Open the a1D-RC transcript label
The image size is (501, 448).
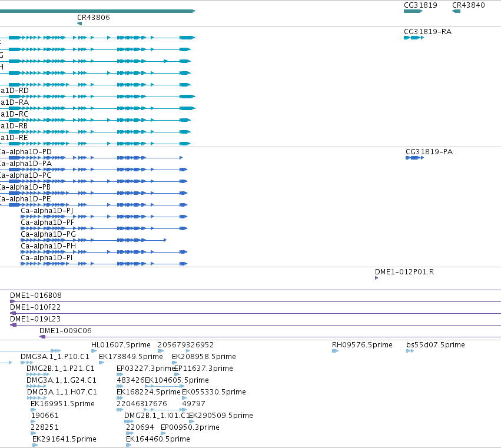pyautogui.click(x=14, y=114)
